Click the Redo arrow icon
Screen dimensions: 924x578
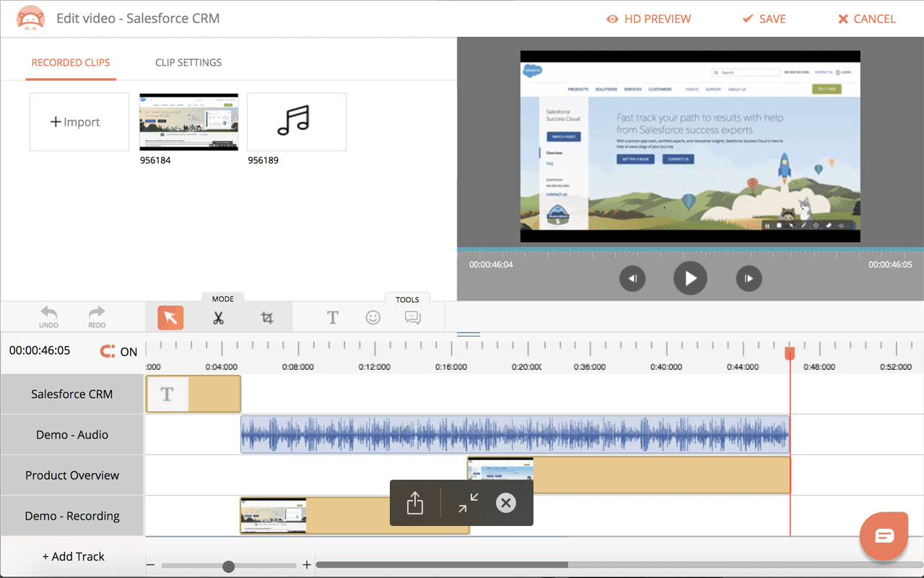[x=97, y=313]
